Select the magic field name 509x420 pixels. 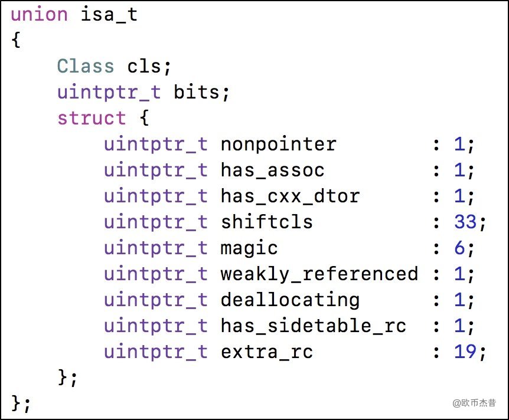tap(249, 248)
